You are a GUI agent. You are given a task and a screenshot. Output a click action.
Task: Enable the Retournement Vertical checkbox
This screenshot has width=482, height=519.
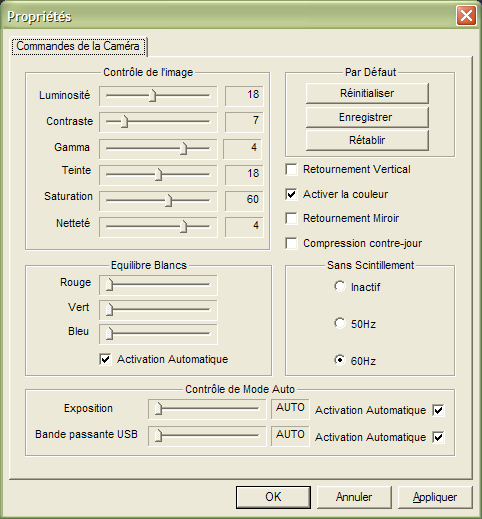291,169
